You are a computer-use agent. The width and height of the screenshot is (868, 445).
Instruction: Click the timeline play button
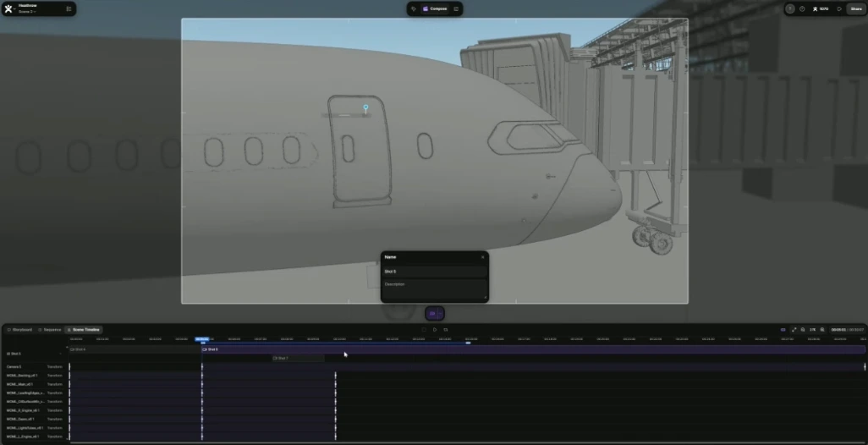pyautogui.click(x=435, y=330)
